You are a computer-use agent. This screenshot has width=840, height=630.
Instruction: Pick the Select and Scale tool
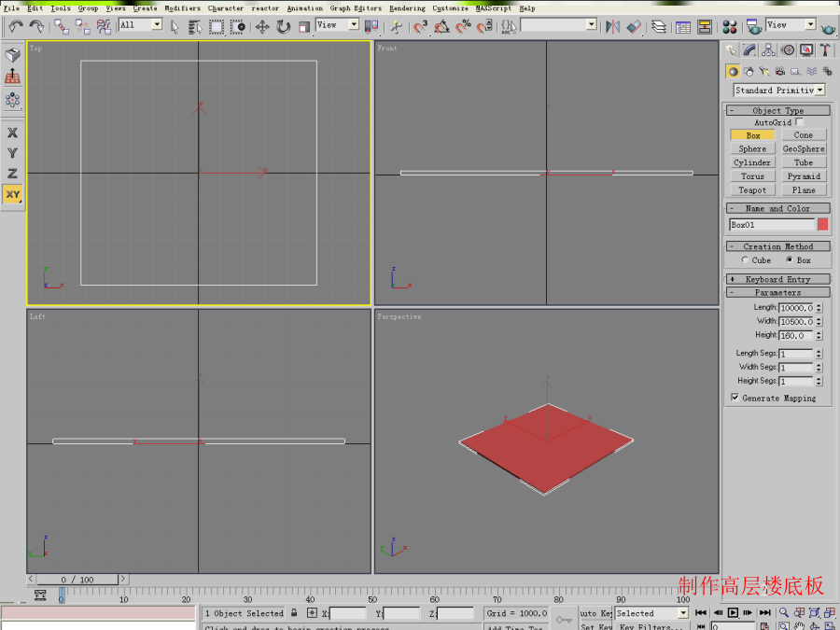303,26
